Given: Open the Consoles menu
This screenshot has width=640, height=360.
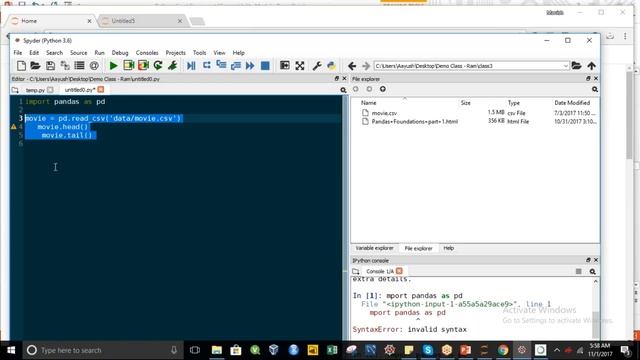Looking at the screenshot, I should tap(147, 53).
